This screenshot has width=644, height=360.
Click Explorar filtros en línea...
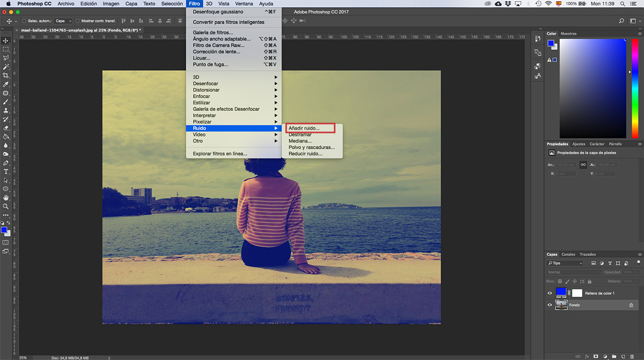click(220, 153)
